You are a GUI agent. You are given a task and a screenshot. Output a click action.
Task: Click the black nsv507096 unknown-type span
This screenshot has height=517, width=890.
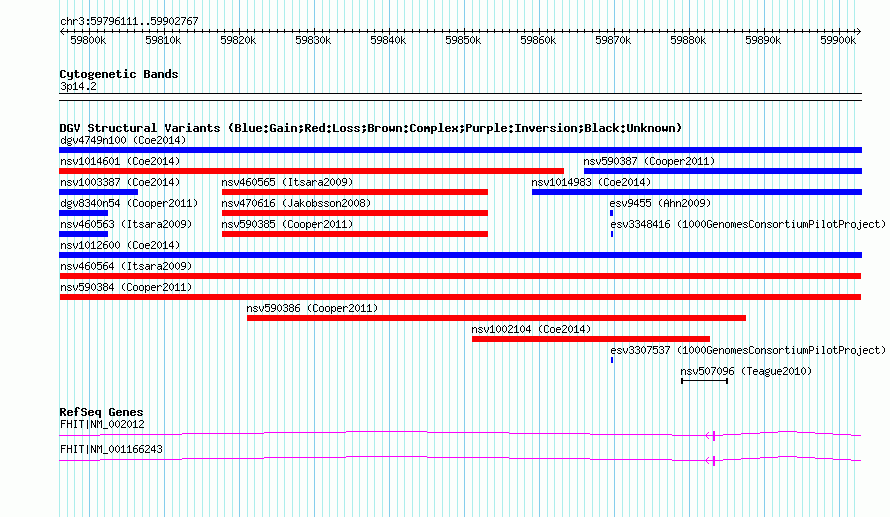click(704, 381)
